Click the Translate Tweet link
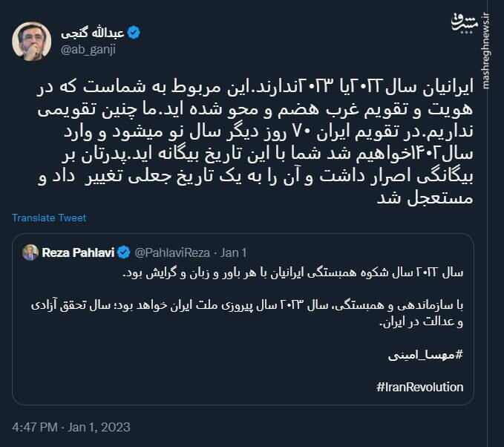Viewport: 504px width, 447px height. point(49,218)
